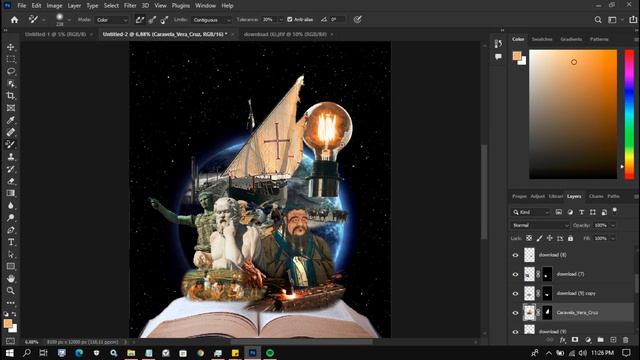Select the Hand tool
The image size is (640, 360).
11,278
